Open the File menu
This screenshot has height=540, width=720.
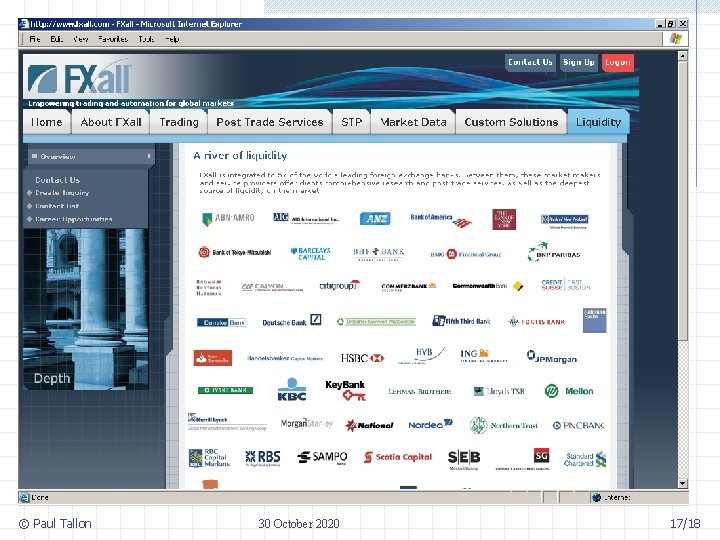tap(34, 39)
